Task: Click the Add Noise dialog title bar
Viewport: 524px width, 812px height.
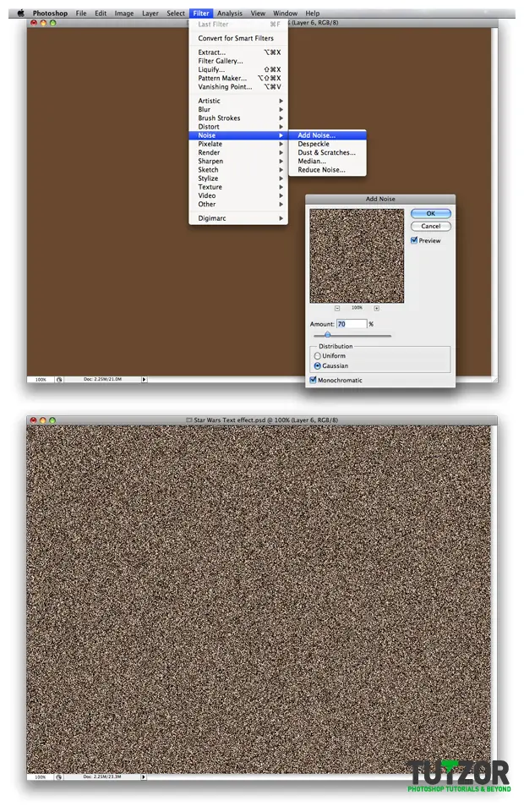Action: tap(380, 199)
